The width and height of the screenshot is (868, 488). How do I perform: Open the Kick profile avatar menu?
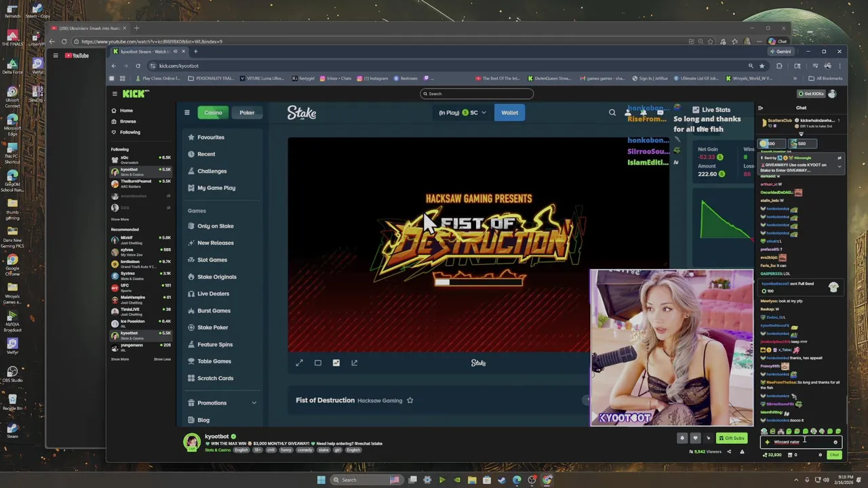[x=832, y=94]
